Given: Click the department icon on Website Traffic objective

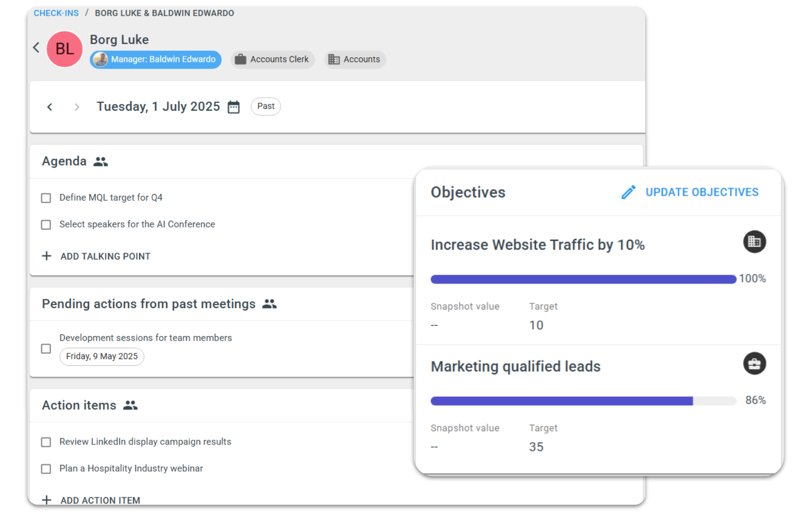Looking at the screenshot, I should 754,242.
